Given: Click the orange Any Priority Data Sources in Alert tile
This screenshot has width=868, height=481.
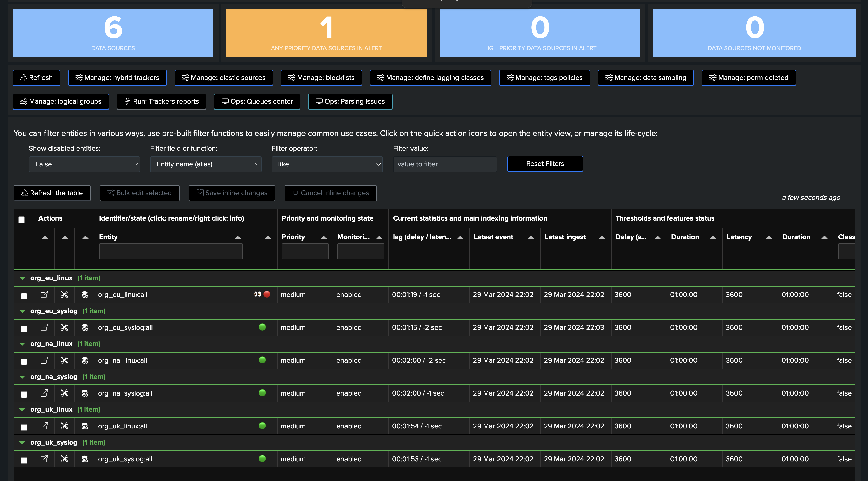Looking at the screenshot, I should 326,33.
